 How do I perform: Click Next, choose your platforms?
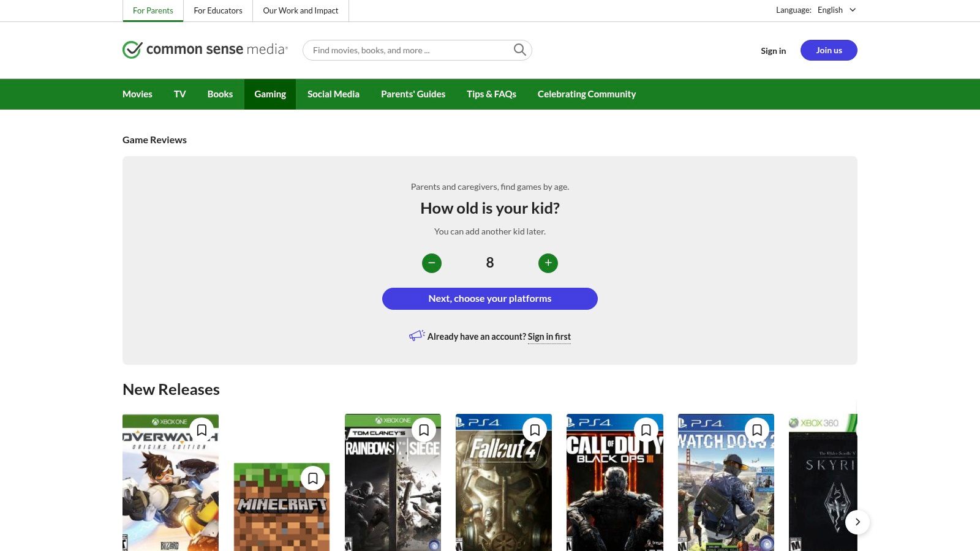pos(489,298)
